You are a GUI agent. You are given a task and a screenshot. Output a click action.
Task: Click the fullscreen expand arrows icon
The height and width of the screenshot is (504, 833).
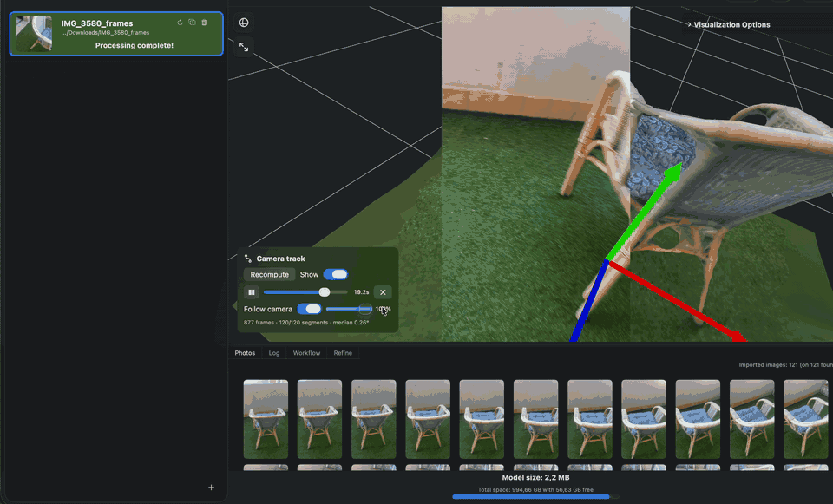[244, 47]
